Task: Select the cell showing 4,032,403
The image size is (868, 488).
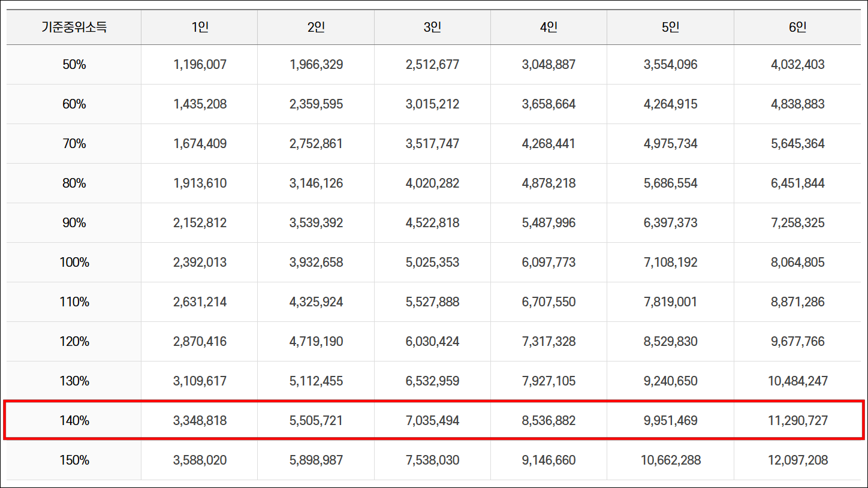Action: pyautogui.click(x=798, y=65)
